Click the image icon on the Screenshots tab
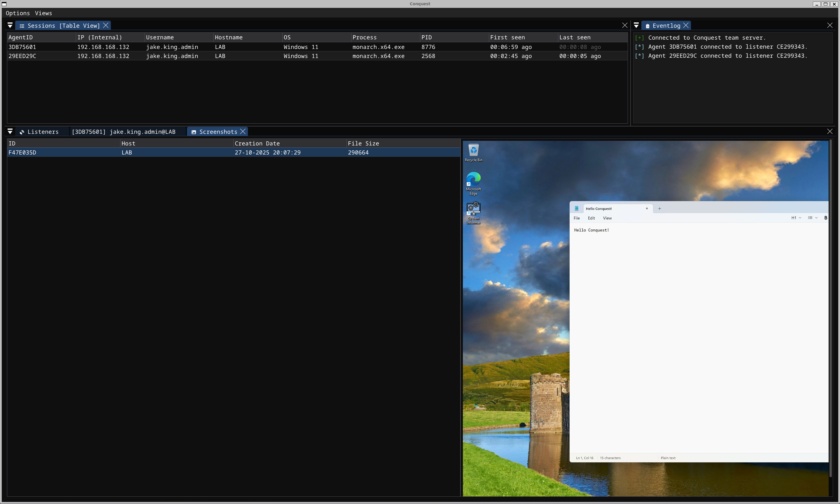 (194, 132)
